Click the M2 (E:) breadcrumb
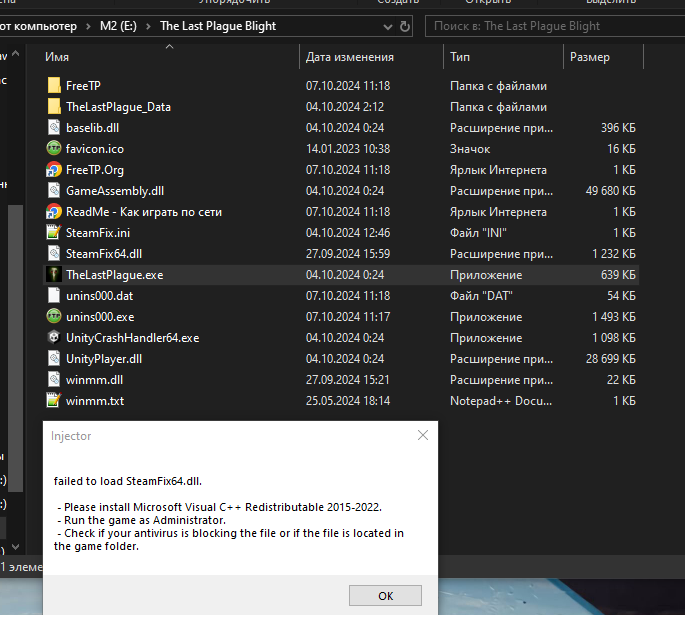This screenshot has width=685, height=618. click(118, 26)
